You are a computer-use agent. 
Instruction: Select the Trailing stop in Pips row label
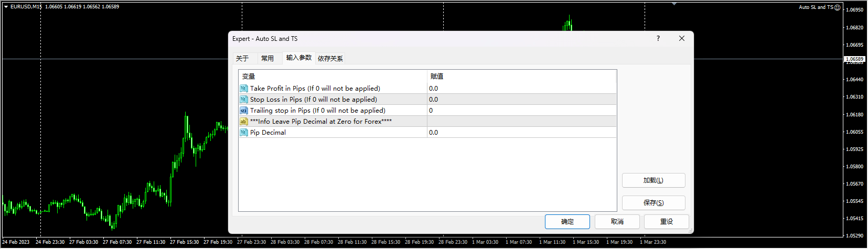pyautogui.click(x=318, y=111)
